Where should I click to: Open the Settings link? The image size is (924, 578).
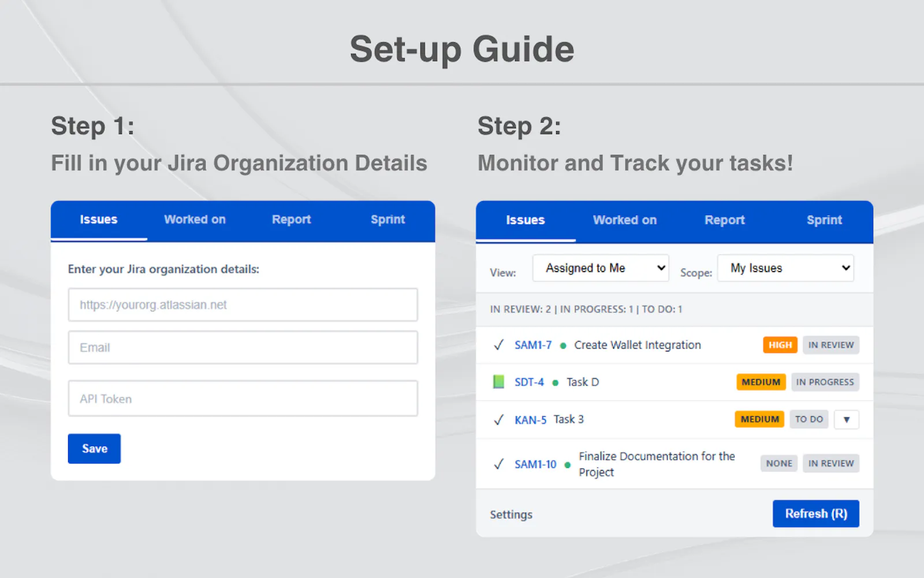511,514
